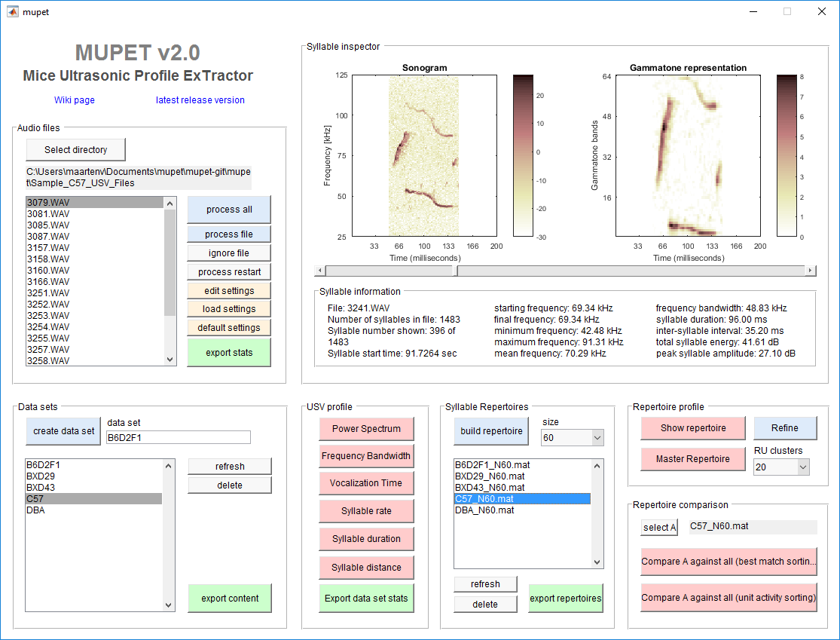Select 3079.WAV in audio file list

click(94, 203)
